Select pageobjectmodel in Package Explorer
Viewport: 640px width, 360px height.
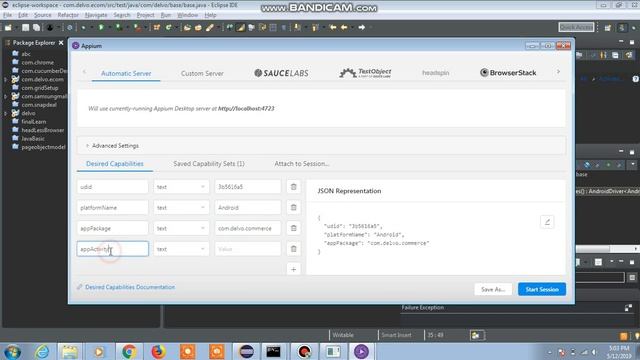[43, 147]
